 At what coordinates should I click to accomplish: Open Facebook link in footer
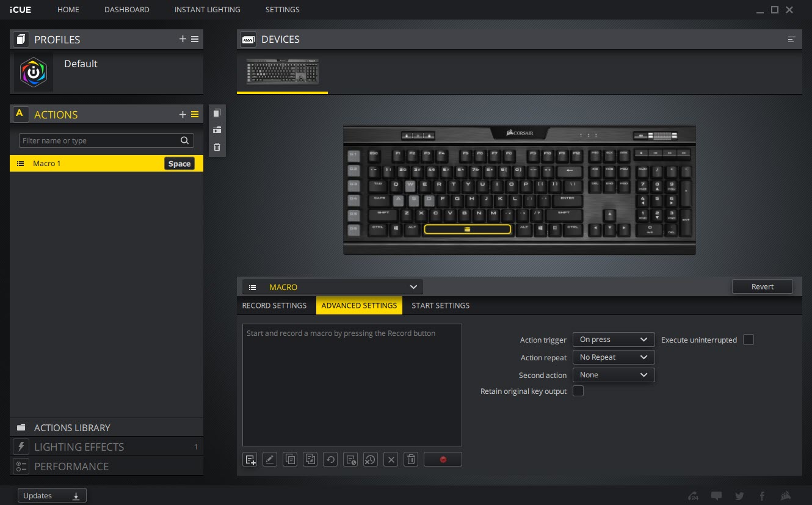click(x=762, y=496)
